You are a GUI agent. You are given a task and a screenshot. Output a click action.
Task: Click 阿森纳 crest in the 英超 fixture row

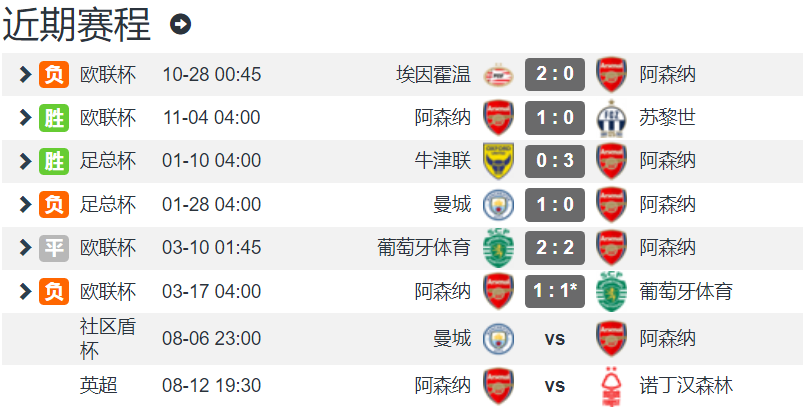tap(497, 386)
